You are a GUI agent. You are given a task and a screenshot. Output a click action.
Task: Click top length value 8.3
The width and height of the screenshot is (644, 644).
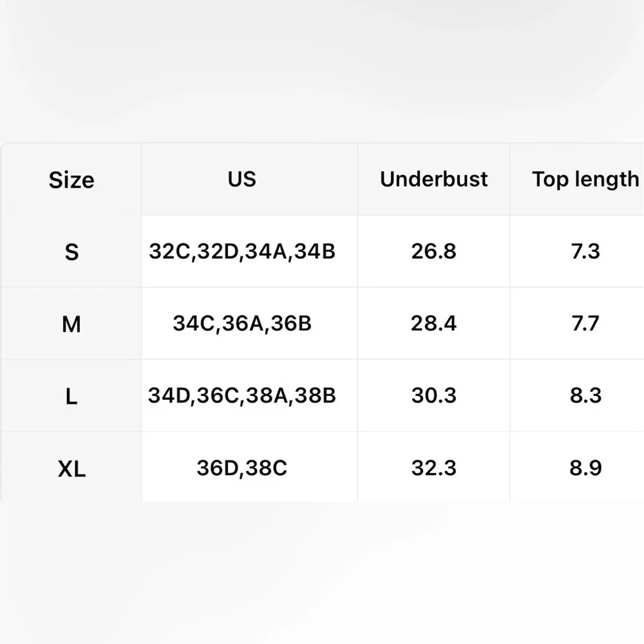585,396
